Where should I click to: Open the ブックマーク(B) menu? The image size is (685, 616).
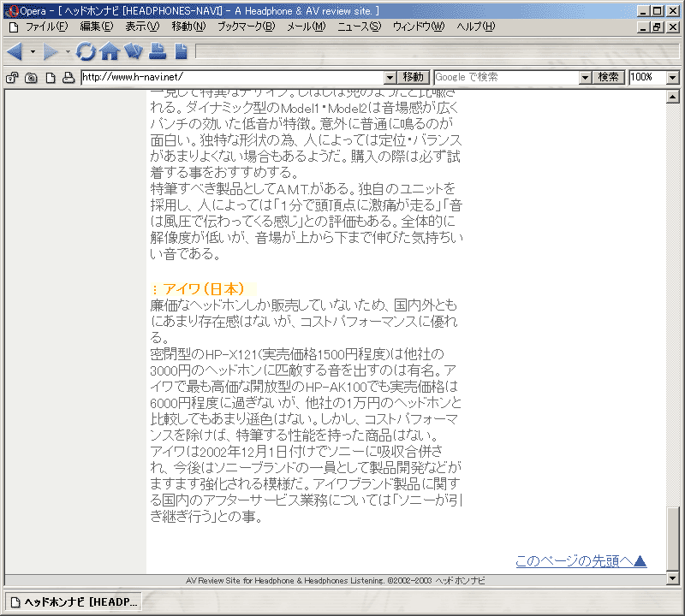(x=247, y=27)
